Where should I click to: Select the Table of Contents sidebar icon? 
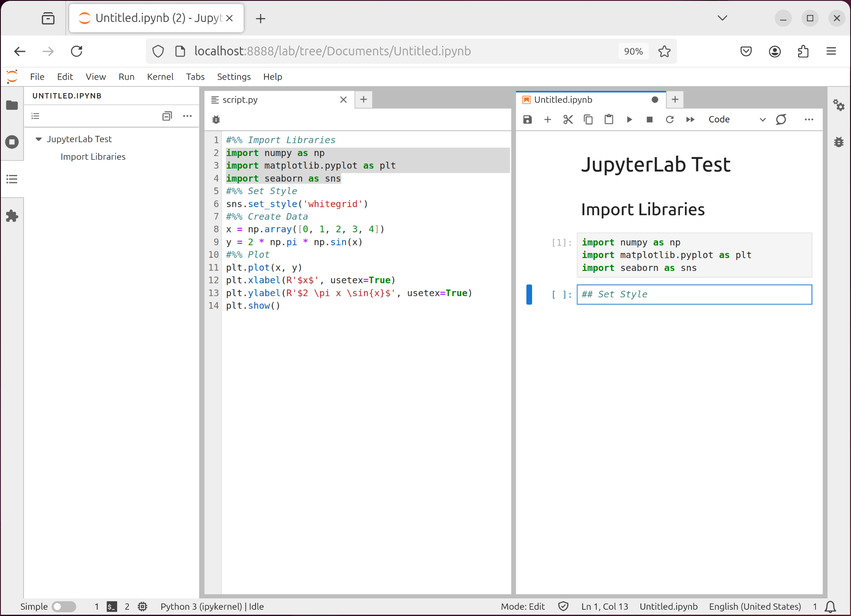12,179
